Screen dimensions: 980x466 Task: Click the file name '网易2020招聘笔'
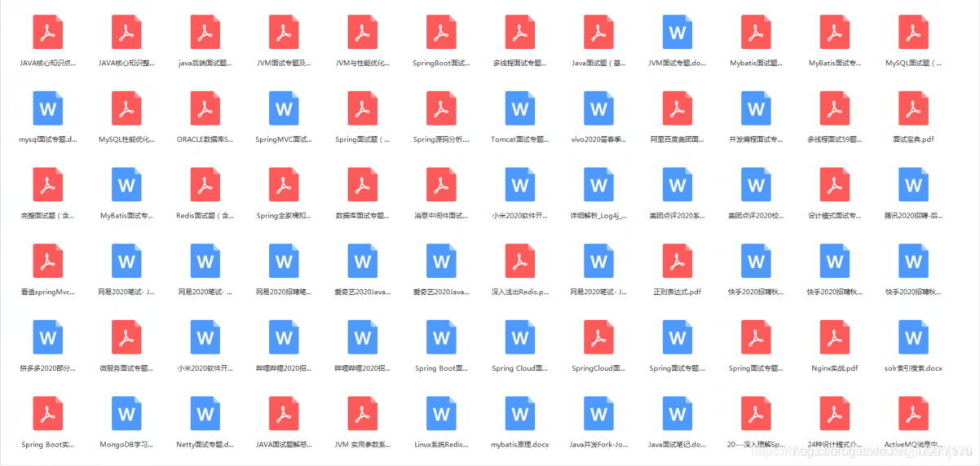click(x=284, y=292)
